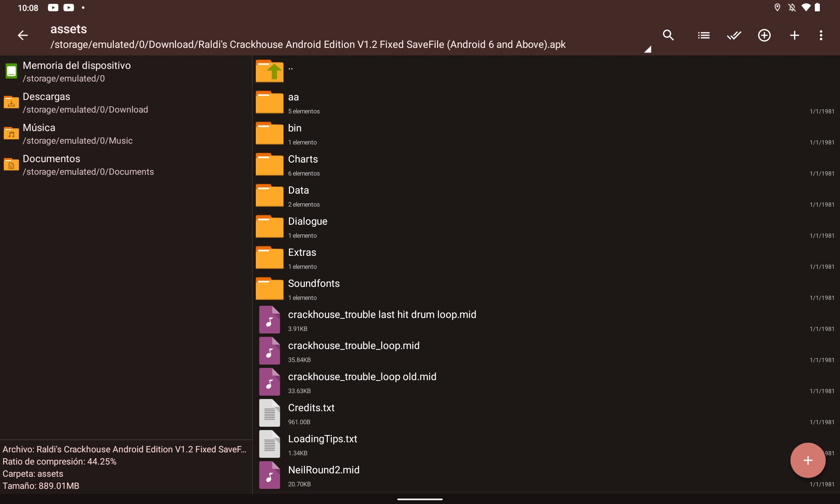Open the Data folder icon
The image size is (840, 504).
[x=270, y=195]
